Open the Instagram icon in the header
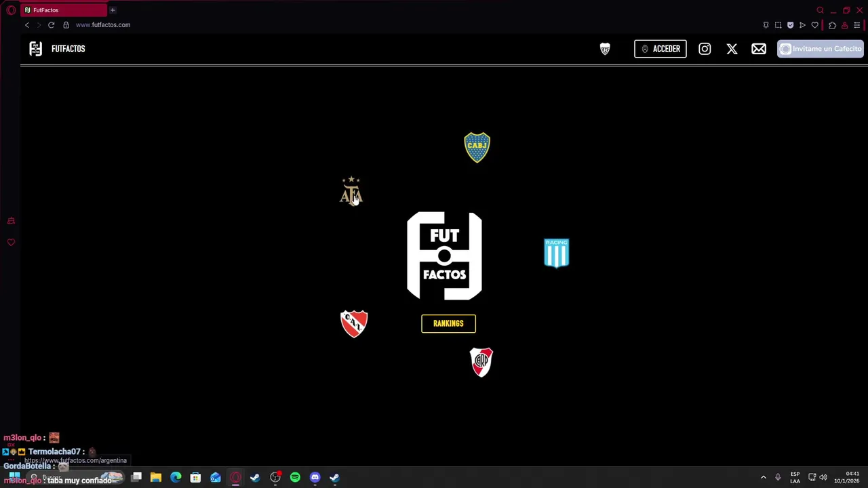This screenshot has width=868, height=488. [x=705, y=49]
